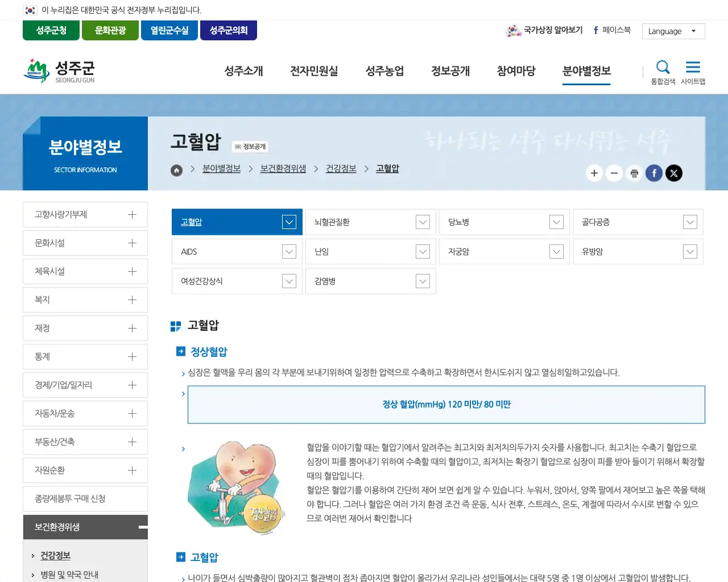Image resolution: width=728 pixels, height=582 pixels.
Task: Expand the 고혈압 dropdown arrow
Action: tap(289, 222)
